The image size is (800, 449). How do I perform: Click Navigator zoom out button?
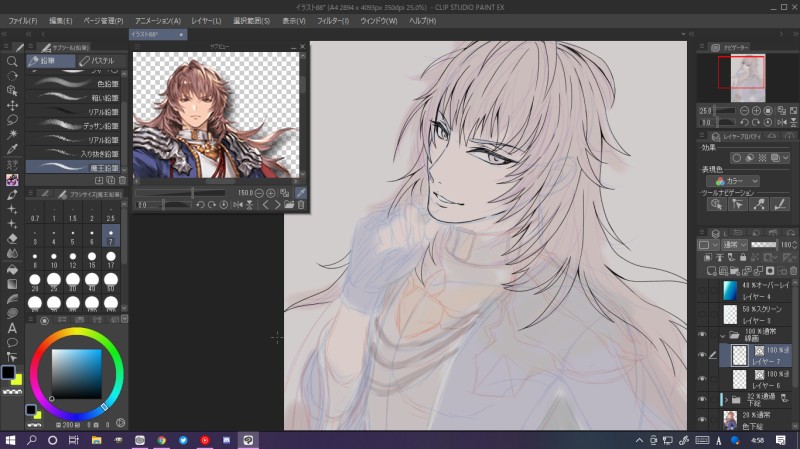pyautogui.click(x=744, y=111)
